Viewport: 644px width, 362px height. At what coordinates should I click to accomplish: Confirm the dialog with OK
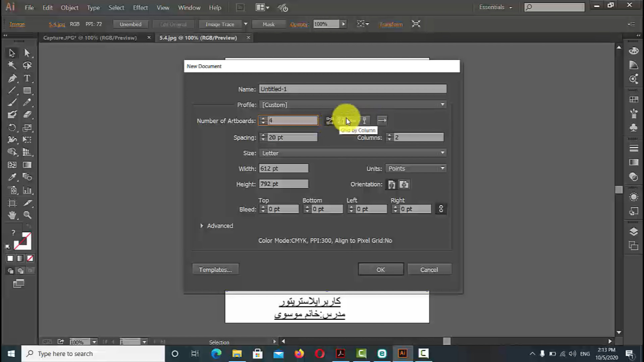[381, 269]
